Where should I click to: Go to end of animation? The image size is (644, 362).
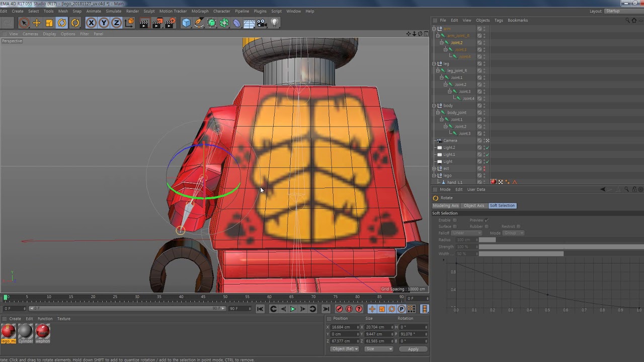pyautogui.click(x=326, y=309)
